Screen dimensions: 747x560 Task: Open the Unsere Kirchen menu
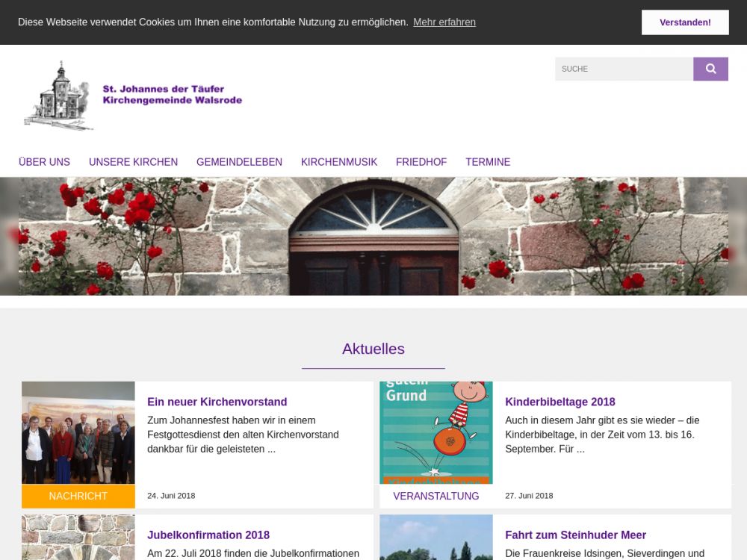[x=133, y=162]
